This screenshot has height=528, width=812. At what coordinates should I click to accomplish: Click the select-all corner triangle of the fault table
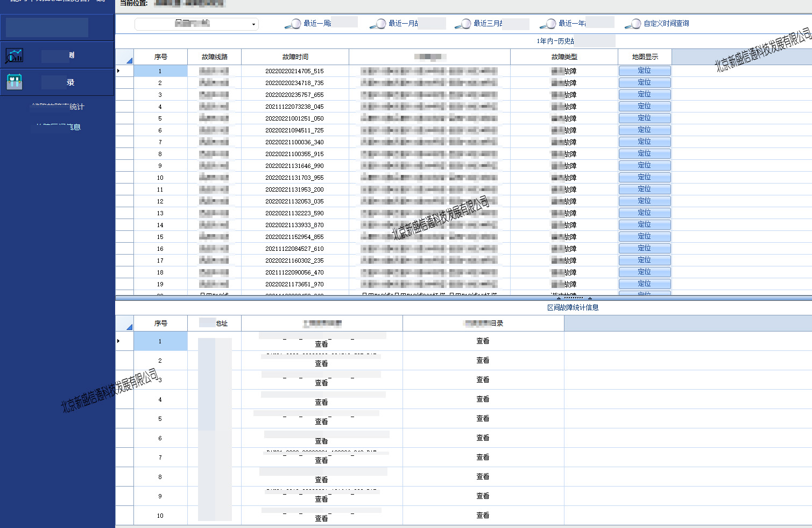pyautogui.click(x=129, y=60)
